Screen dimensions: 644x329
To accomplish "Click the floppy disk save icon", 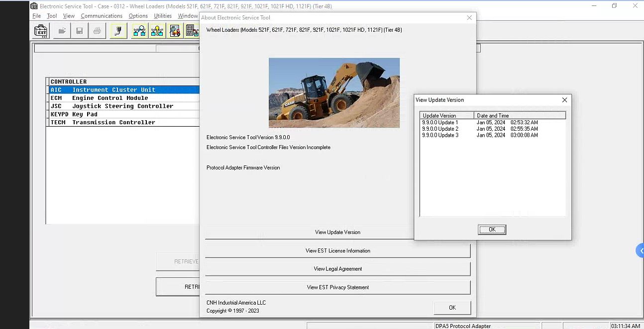I will 79,31.
